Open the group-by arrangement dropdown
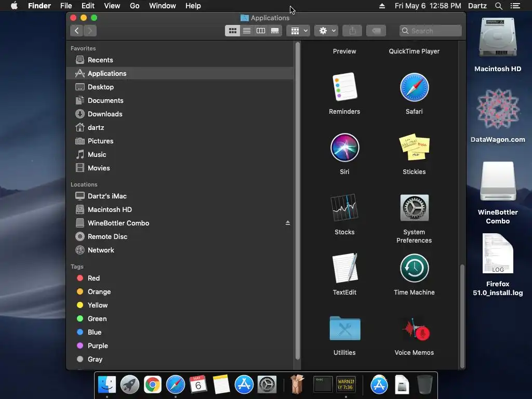Screen dimensions: 532x399 (298, 31)
